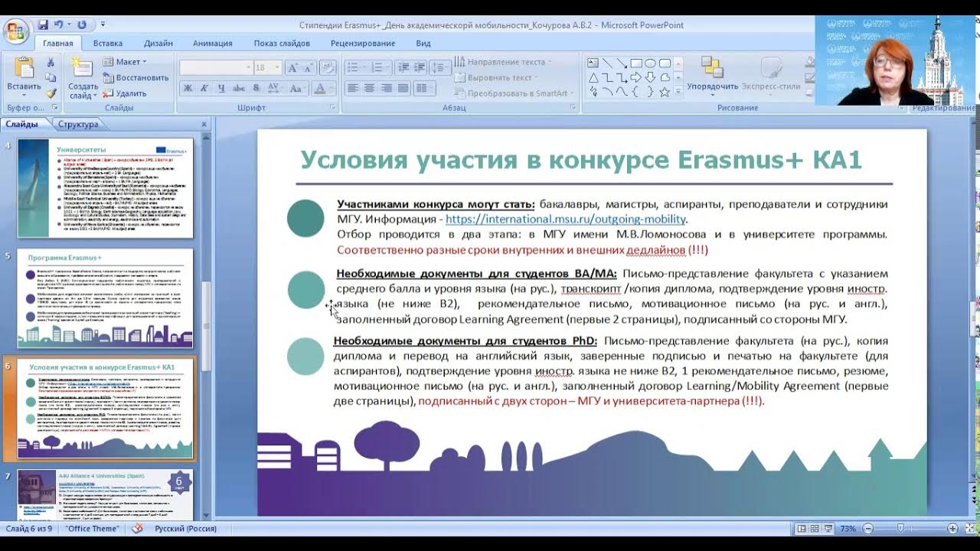Select the oval shape
The image size is (980, 551).
tap(650, 64)
